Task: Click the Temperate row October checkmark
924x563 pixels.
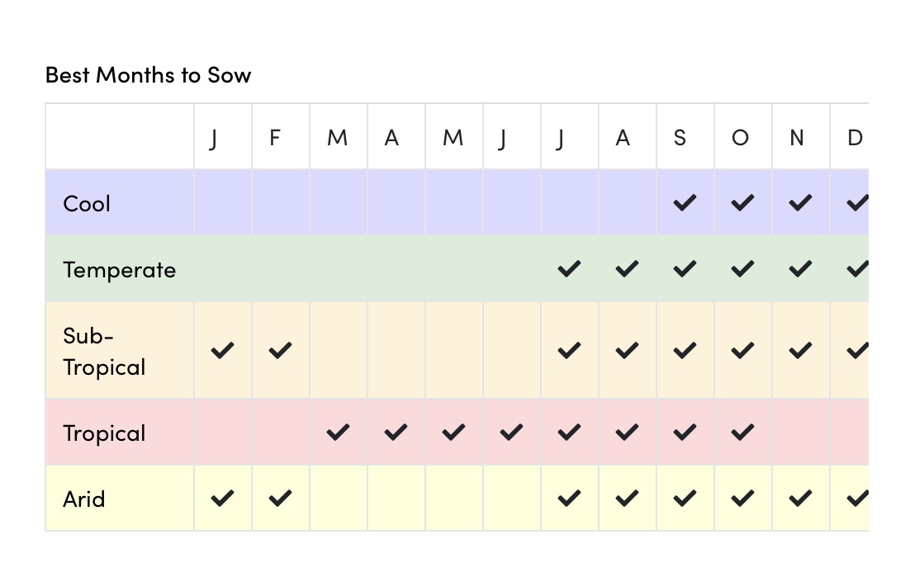Action: pyautogui.click(x=742, y=268)
